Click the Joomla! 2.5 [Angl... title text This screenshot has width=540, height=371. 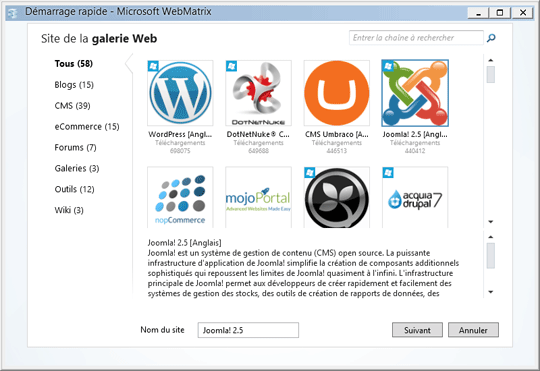click(415, 134)
